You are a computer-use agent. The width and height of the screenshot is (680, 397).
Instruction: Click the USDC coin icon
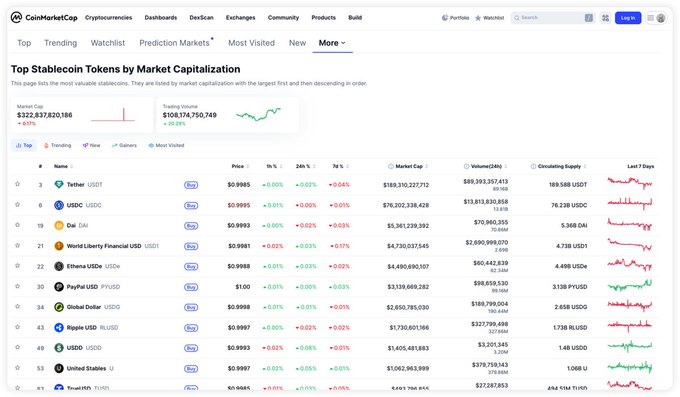[59, 205]
